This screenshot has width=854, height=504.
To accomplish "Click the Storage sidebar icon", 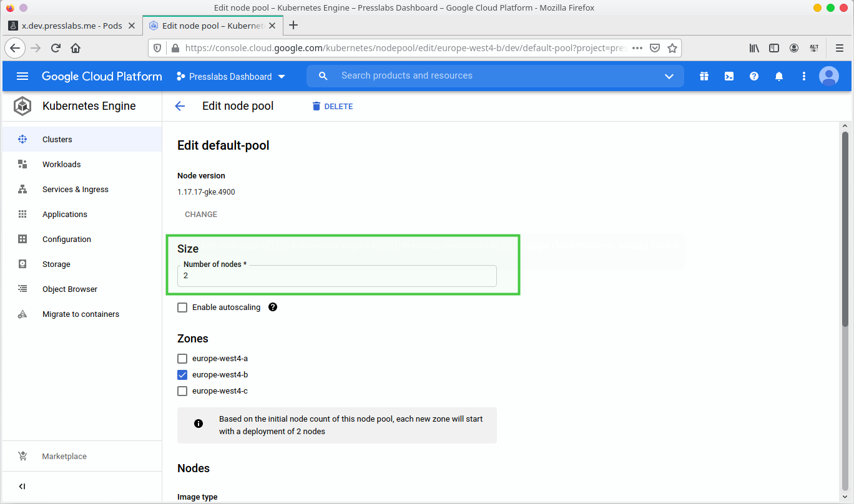I will (x=22, y=264).
